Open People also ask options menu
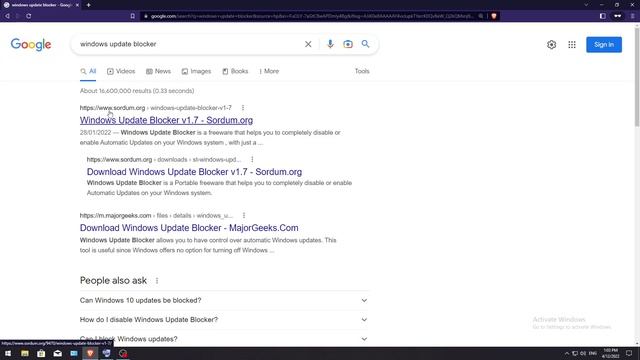Image resolution: width=640 pixels, height=360 pixels. (157, 281)
